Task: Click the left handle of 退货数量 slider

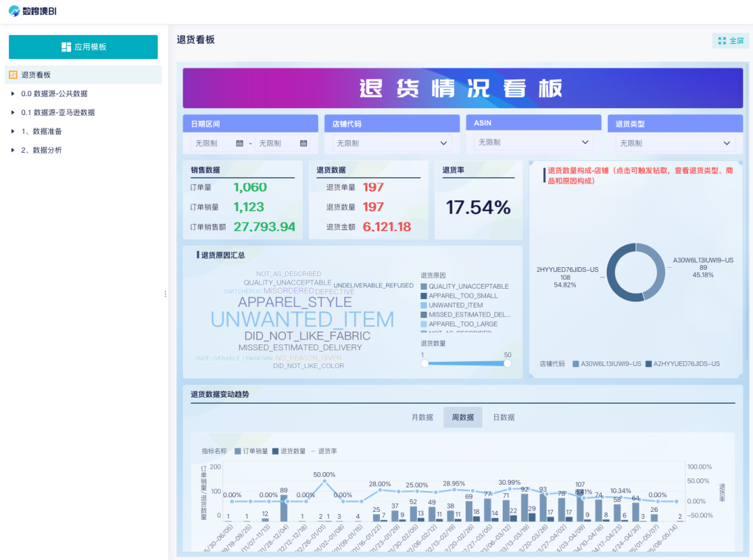Action: pyautogui.click(x=425, y=363)
